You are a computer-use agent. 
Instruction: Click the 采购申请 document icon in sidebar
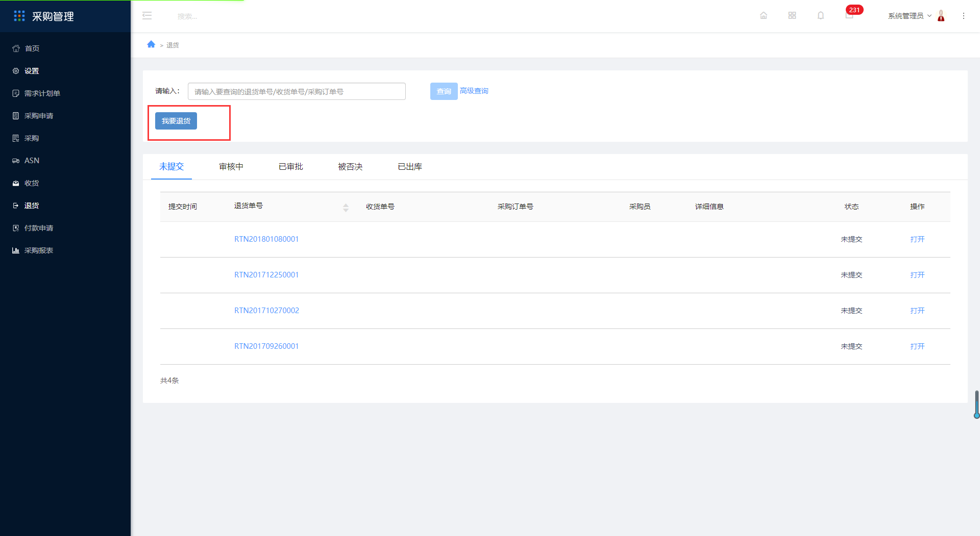tap(16, 116)
